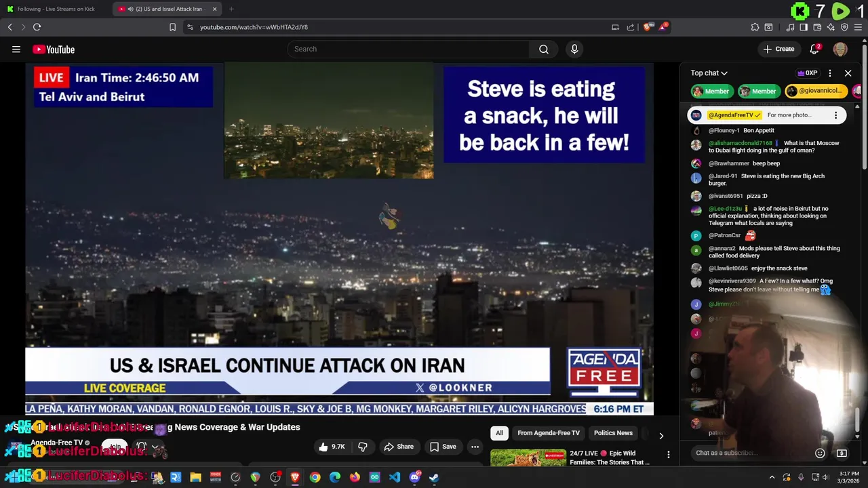This screenshot has width=868, height=488.
Task: Go to the YouTube home logo
Action: coord(54,49)
